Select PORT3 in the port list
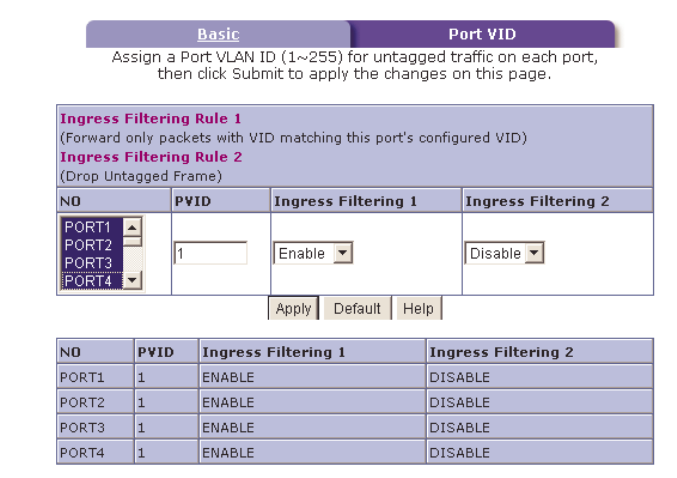Image resolution: width=677 pixels, height=478 pixels. 87,262
